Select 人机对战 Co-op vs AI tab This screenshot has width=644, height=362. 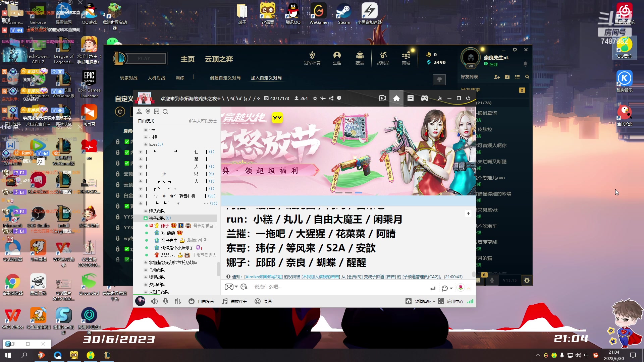157,78
